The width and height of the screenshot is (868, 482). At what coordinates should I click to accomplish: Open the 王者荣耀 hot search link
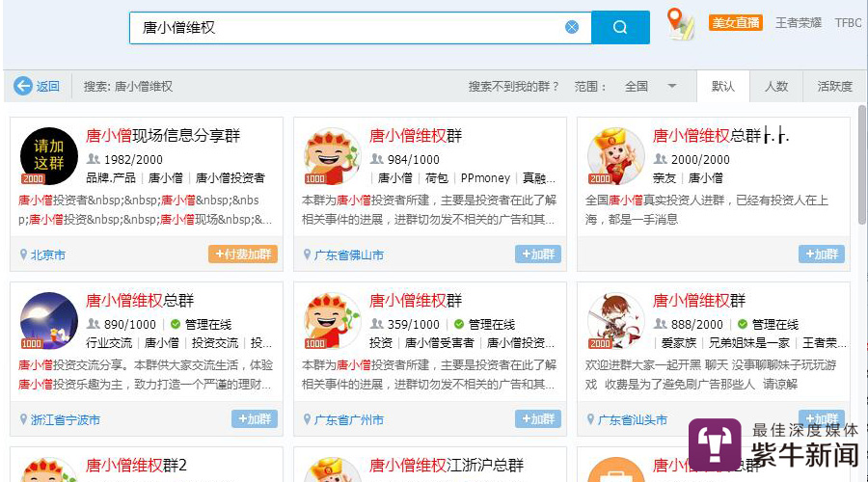[799, 23]
